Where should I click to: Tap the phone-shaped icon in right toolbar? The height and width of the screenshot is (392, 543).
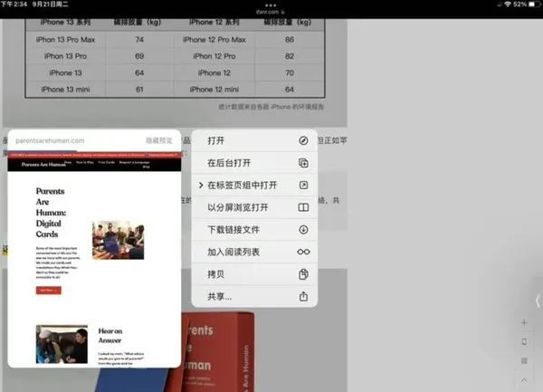[524, 342]
